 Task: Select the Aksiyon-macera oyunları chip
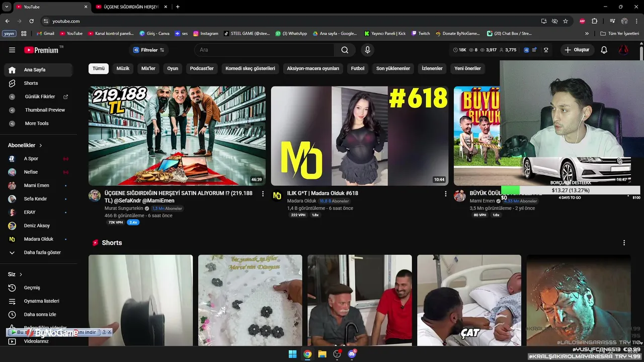pos(313,68)
